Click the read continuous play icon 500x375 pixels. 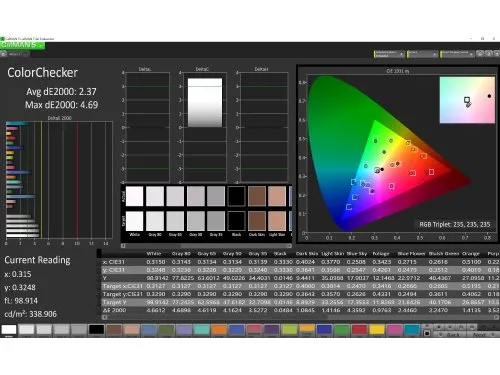click(x=450, y=327)
